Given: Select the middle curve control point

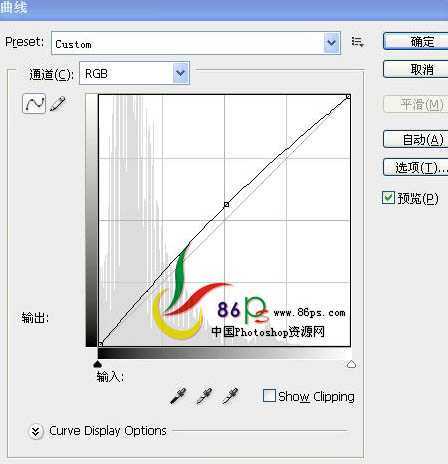Looking at the screenshot, I should coord(226,204).
